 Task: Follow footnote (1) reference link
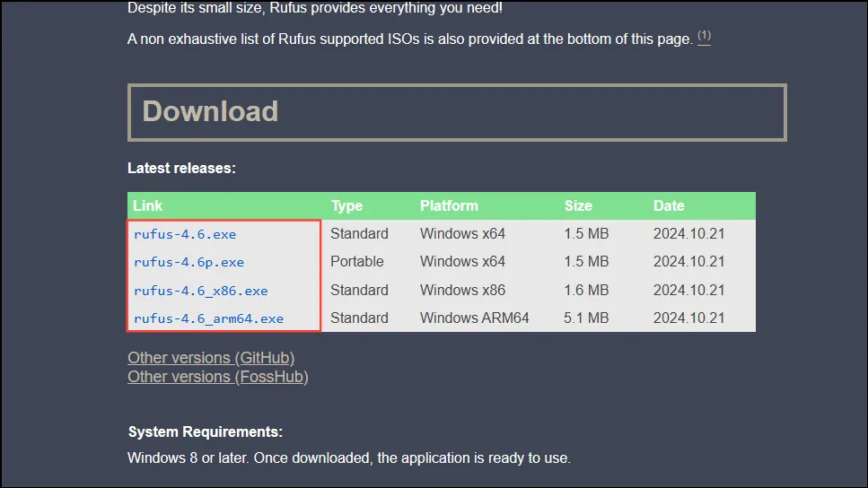click(x=704, y=37)
